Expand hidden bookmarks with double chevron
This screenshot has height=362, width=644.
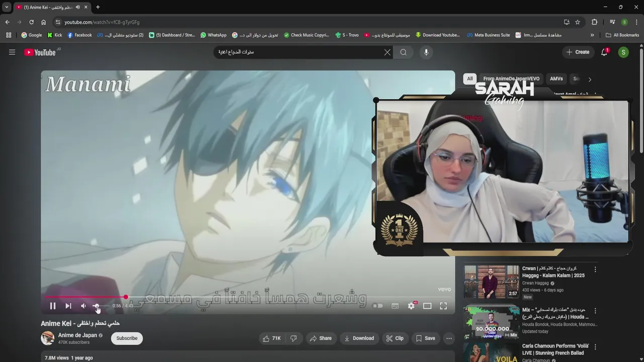point(592,35)
